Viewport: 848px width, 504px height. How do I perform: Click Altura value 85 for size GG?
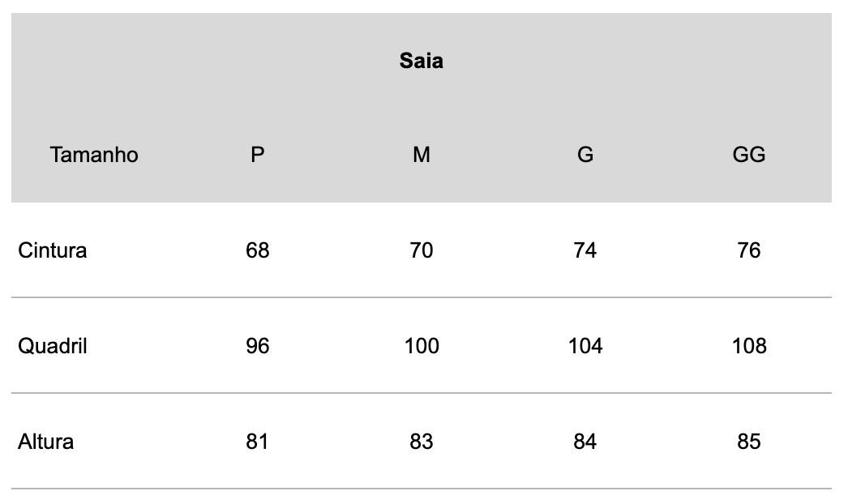pyautogui.click(x=749, y=442)
